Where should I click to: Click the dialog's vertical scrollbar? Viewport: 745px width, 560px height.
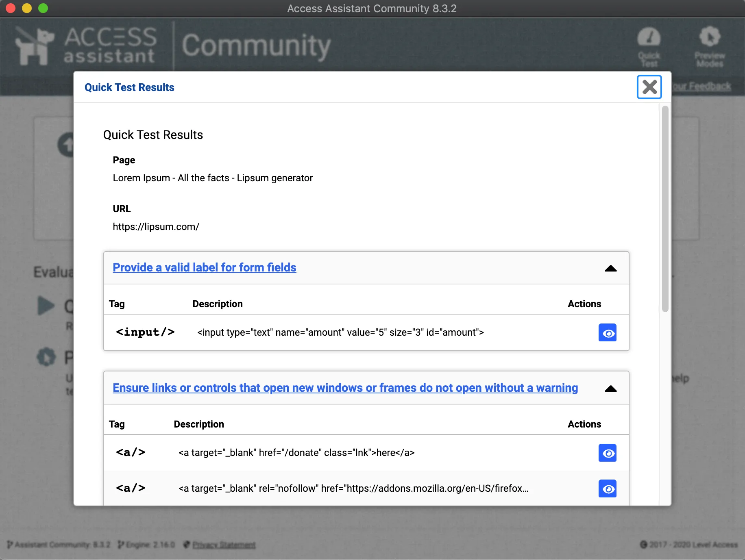(x=665, y=209)
